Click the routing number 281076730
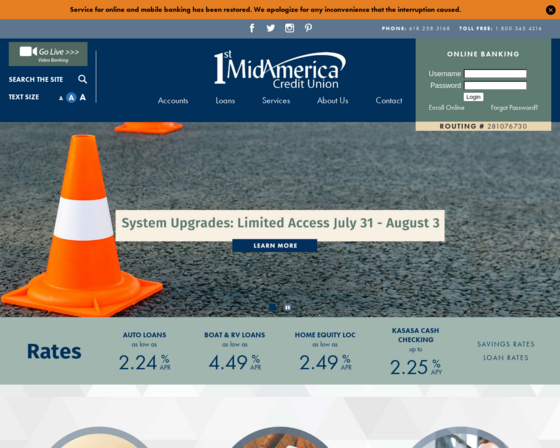560x448 pixels. coord(507,126)
